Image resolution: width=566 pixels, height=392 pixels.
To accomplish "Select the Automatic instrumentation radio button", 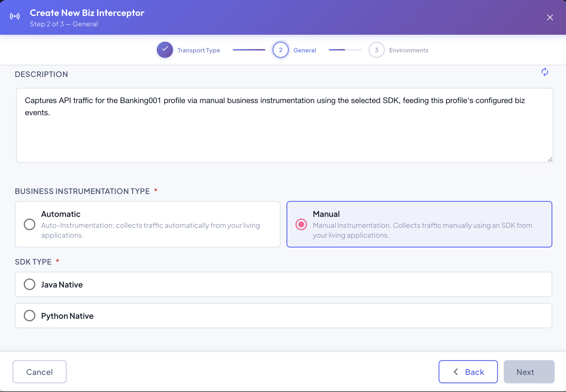I will pos(30,224).
